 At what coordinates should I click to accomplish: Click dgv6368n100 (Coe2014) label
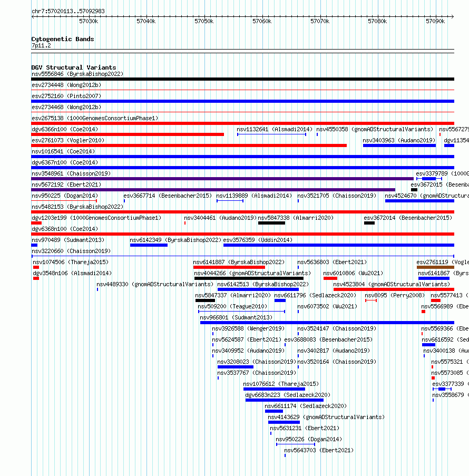(x=65, y=229)
